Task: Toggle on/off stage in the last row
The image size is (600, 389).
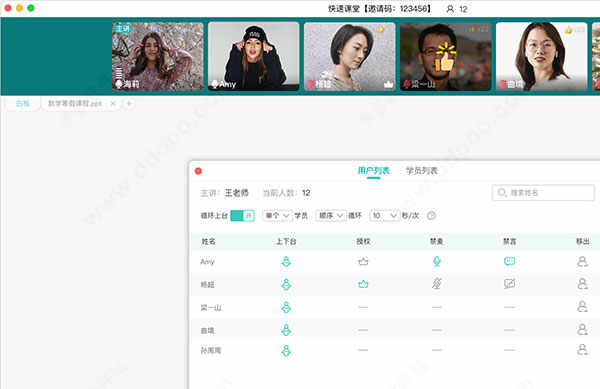Action: 286,350
